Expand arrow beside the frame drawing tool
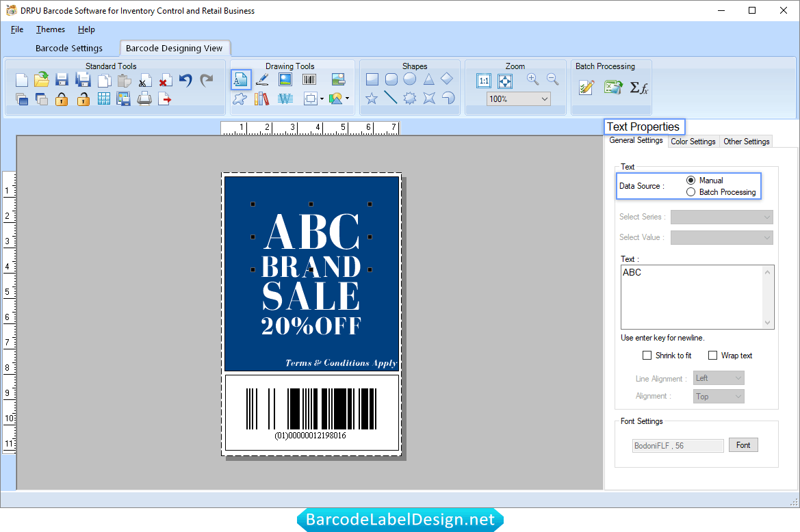The image size is (800, 532). coord(322,99)
